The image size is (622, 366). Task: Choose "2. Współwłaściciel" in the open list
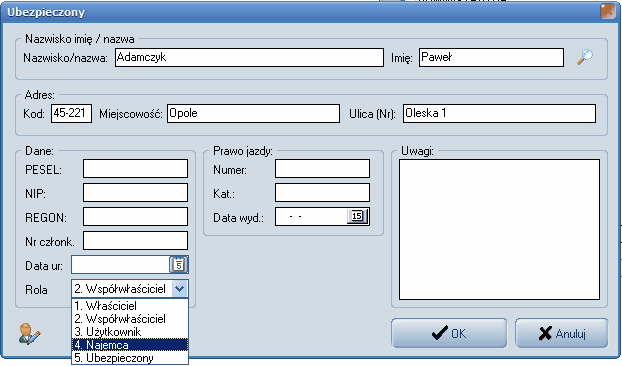130,319
